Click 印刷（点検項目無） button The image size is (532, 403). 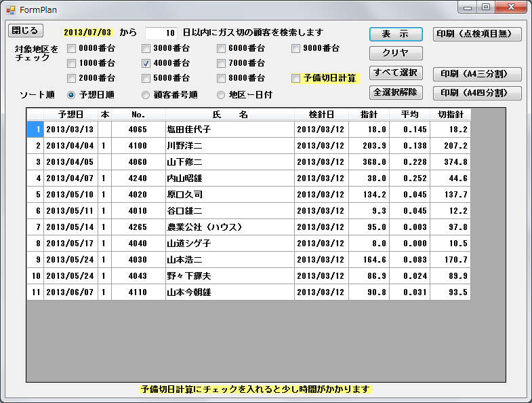pyautogui.click(x=477, y=34)
